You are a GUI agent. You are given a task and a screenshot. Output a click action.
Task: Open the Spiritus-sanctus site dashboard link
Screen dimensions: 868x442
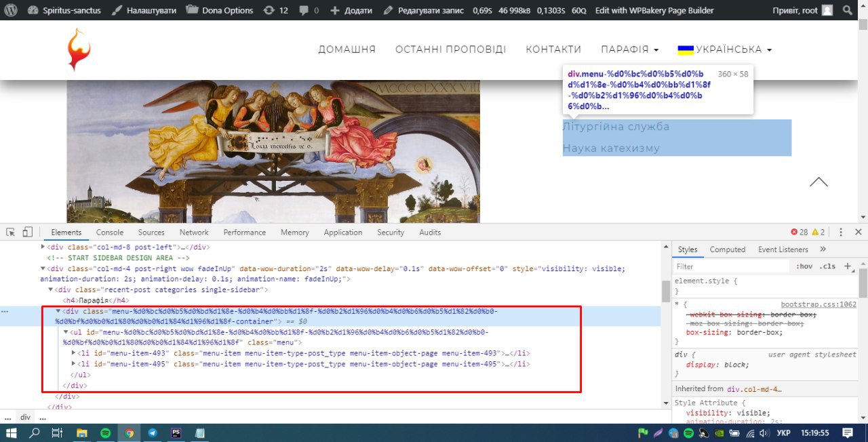(x=65, y=10)
